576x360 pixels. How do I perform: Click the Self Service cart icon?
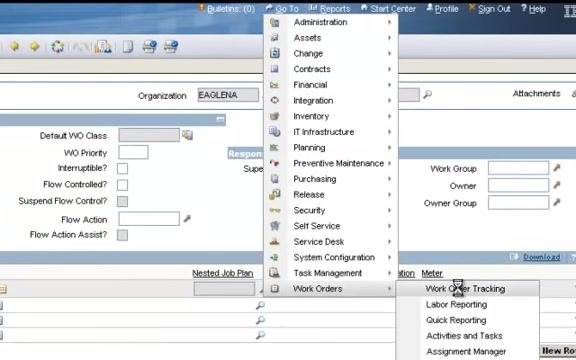click(274, 226)
